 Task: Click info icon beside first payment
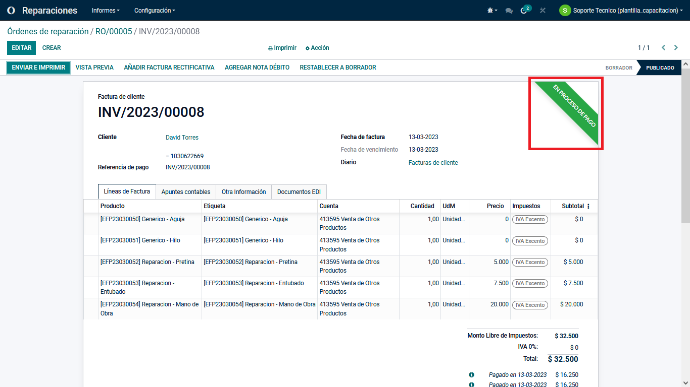(x=471, y=375)
